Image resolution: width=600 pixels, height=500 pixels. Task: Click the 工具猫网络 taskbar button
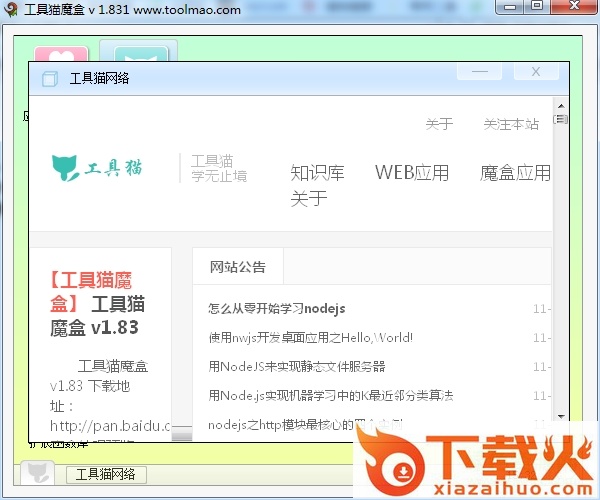106,475
